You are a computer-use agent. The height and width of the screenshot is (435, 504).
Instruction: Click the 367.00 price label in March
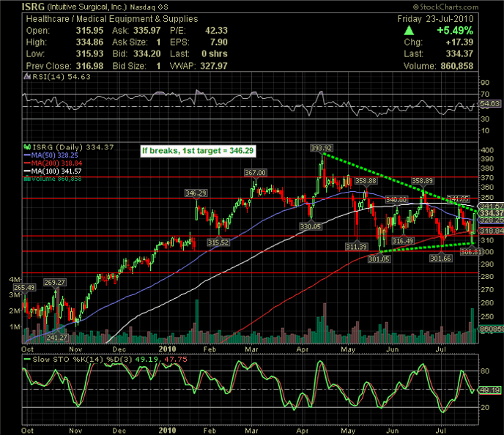[255, 173]
